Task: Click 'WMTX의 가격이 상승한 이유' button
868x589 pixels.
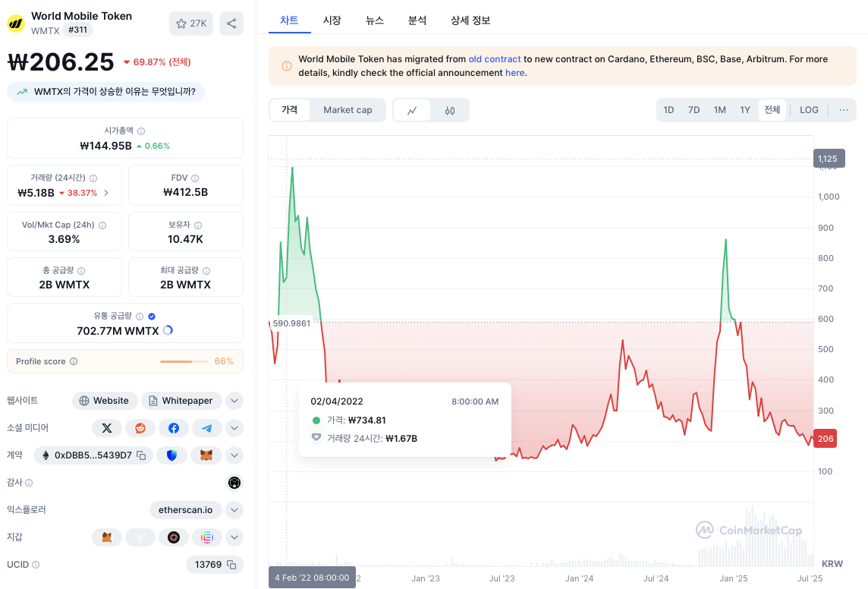Action: 105,92
